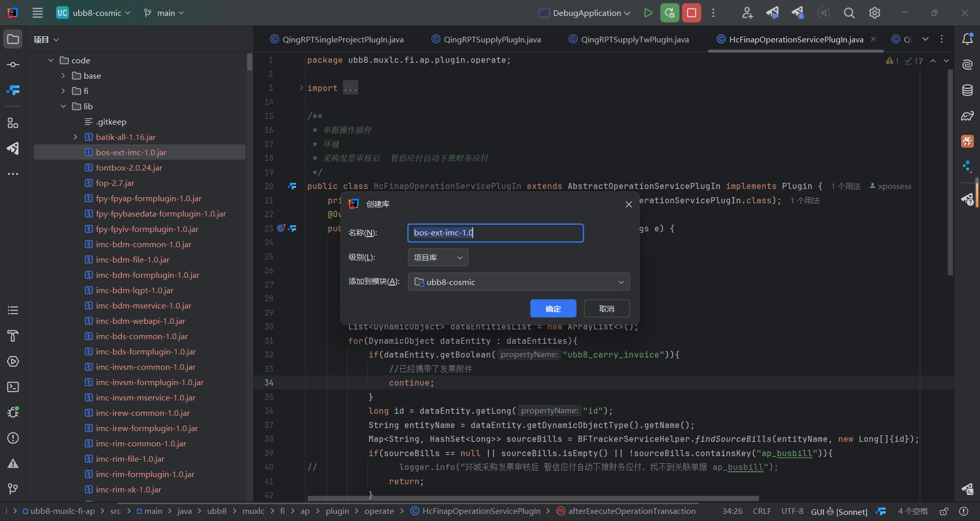
Task: Click the rerun debug green button
Action: click(670, 13)
